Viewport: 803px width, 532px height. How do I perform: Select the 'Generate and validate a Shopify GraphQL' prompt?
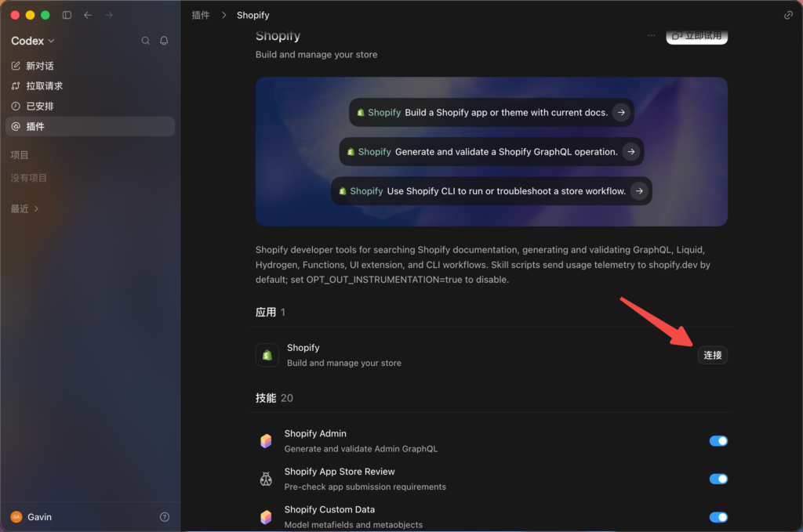tap(492, 151)
